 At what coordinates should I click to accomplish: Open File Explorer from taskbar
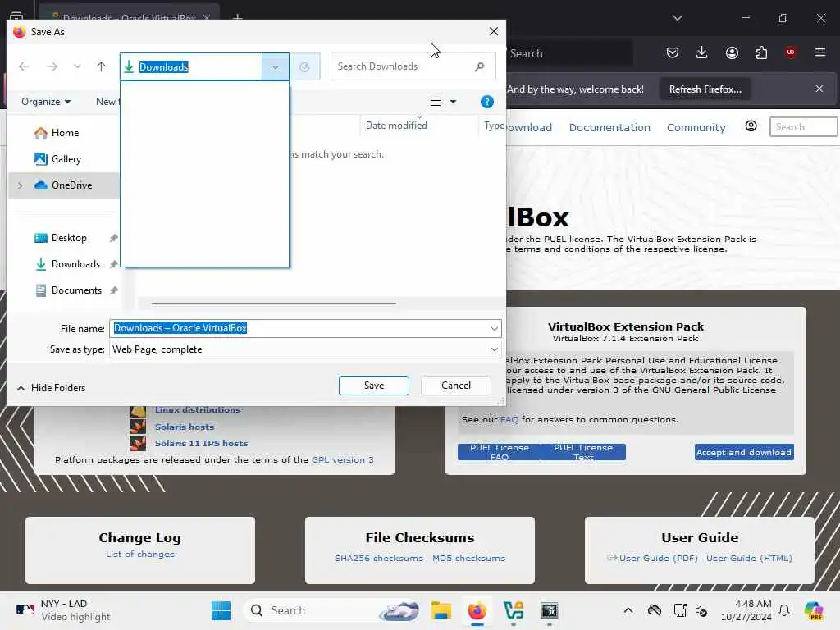(x=441, y=610)
